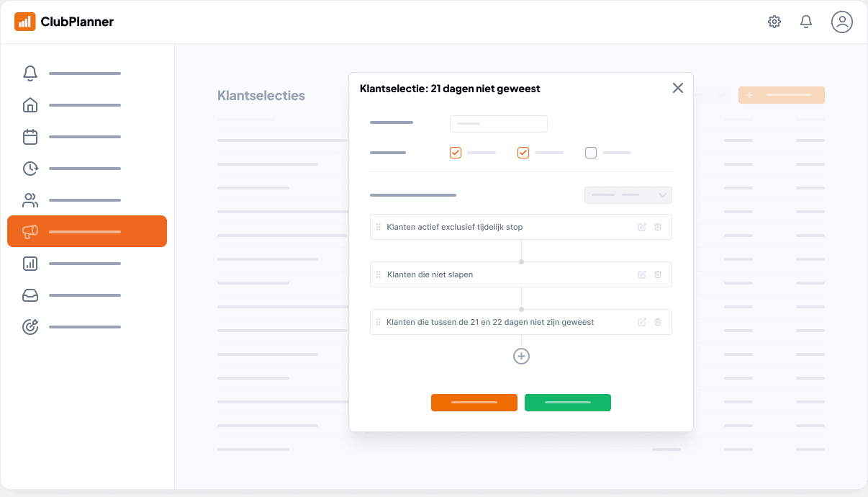This screenshot has height=497, width=868.
Task: Click the name input field in dialog
Action: point(498,124)
